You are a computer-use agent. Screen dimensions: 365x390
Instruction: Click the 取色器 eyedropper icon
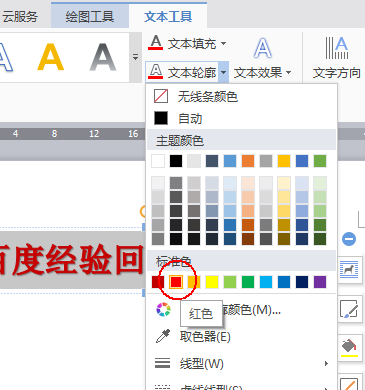point(163,336)
